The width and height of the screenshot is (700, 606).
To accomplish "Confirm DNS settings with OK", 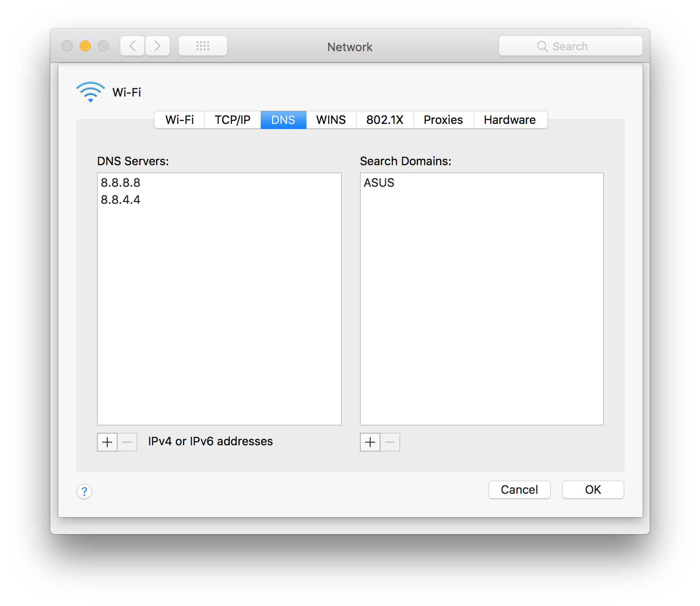I will 593,490.
